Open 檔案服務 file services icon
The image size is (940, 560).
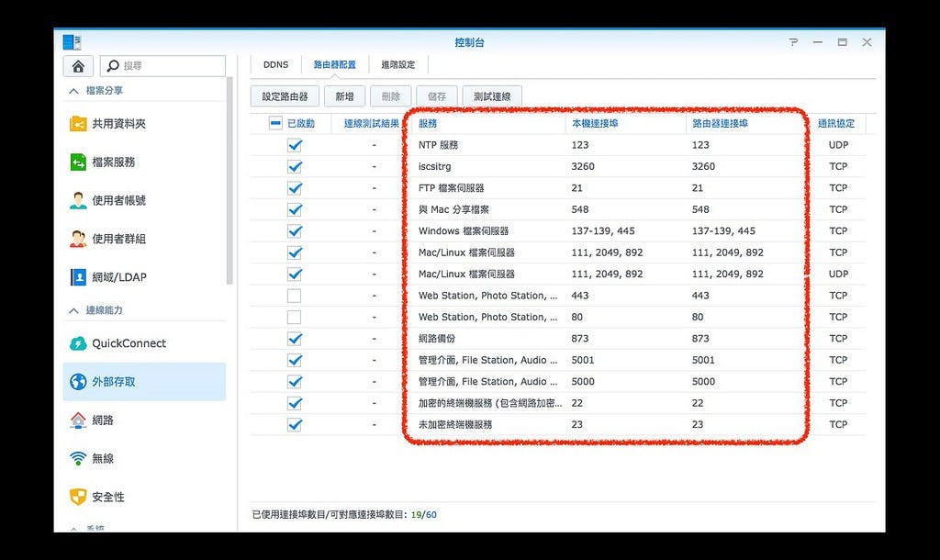click(x=78, y=162)
